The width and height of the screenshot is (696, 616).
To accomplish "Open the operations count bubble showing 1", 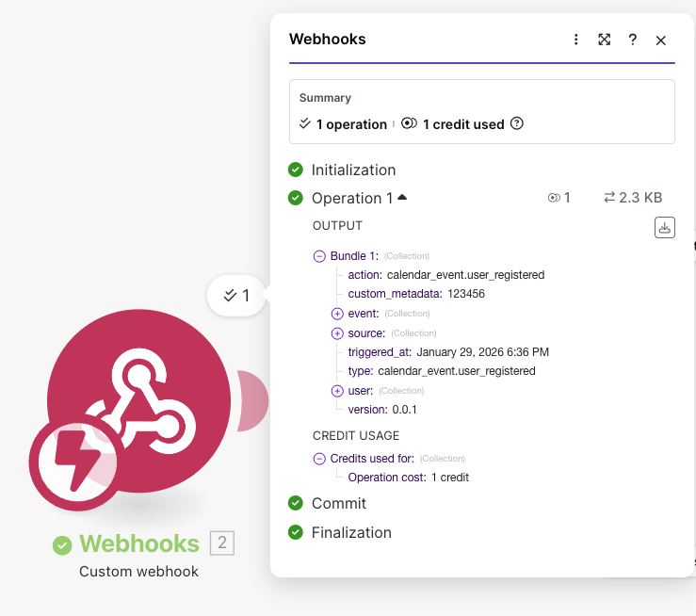I will tap(236, 296).
